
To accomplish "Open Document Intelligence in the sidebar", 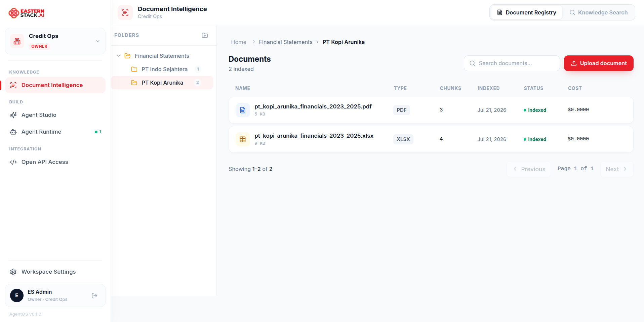I will 55,85.
